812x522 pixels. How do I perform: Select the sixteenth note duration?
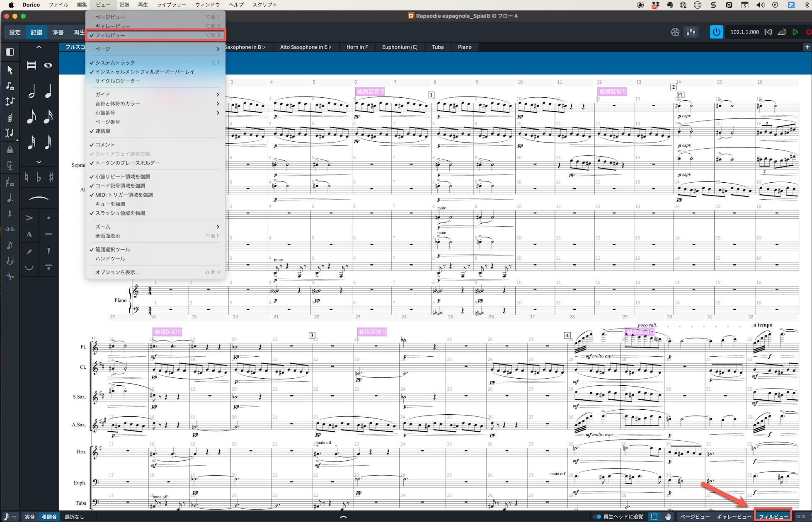coord(48,116)
